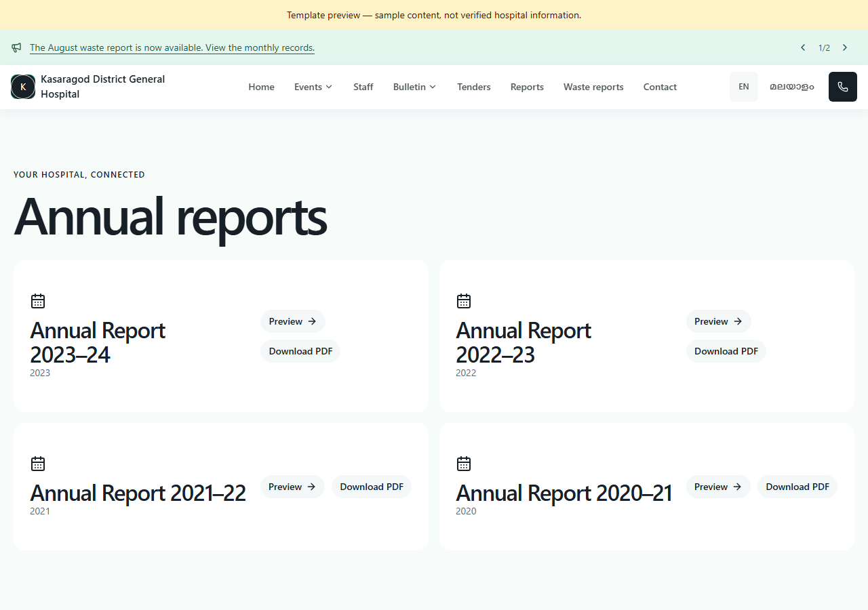This screenshot has height=610, width=868.
Task: Click the Annual reports page heading
Action: 170,217
